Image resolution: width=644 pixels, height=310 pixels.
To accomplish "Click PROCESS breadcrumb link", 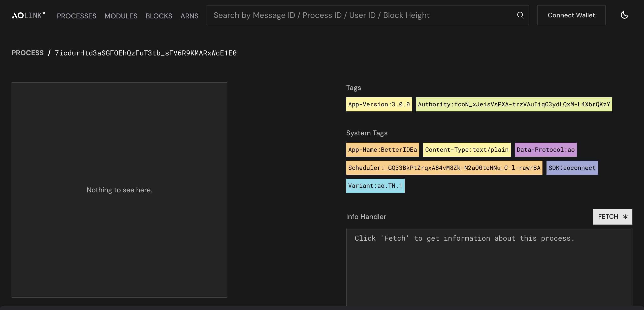I will (28, 53).
